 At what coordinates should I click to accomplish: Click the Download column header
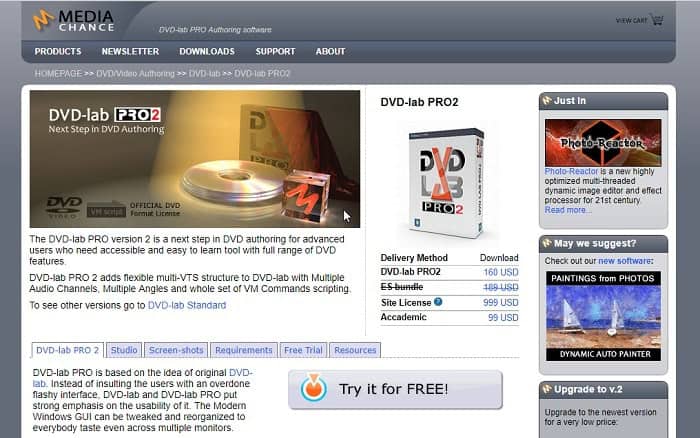coord(499,258)
